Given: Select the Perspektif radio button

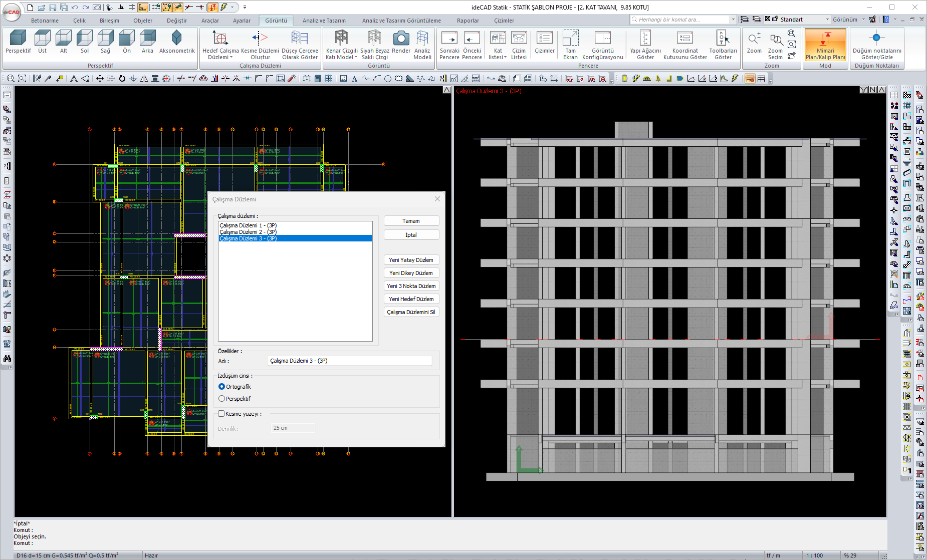Looking at the screenshot, I should click(x=222, y=399).
